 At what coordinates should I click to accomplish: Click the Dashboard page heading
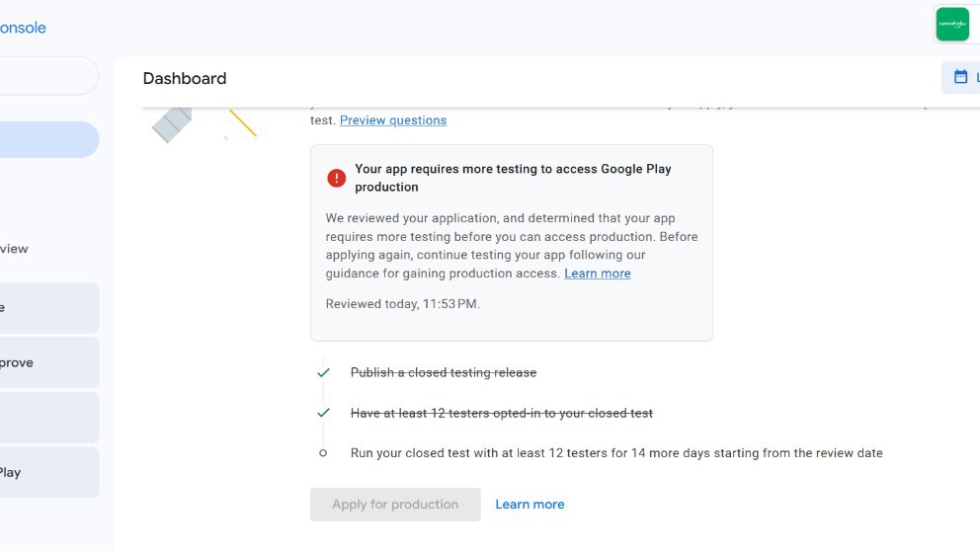[185, 79]
